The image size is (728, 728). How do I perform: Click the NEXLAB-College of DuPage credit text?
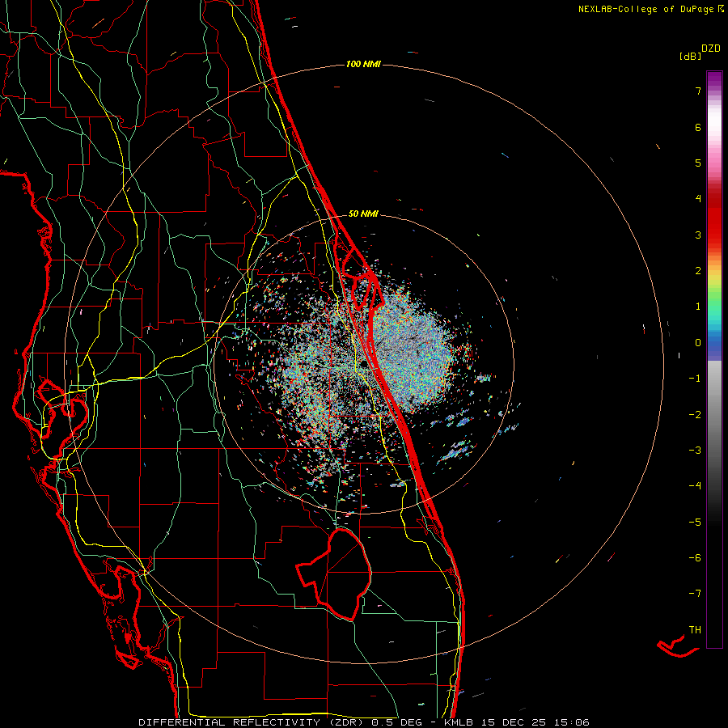coord(650,9)
